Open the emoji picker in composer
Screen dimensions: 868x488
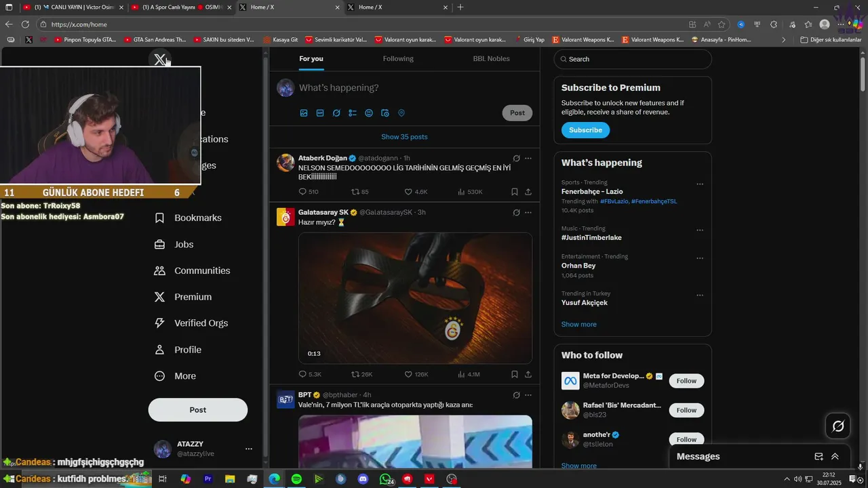pos(369,113)
